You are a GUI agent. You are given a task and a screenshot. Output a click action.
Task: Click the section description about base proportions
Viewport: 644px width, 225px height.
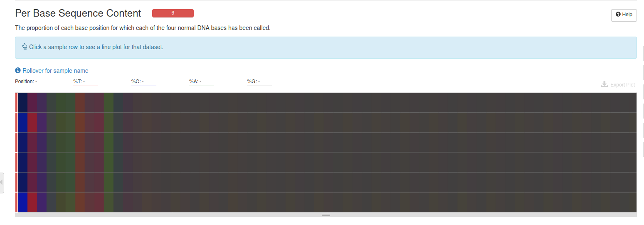point(143,28)
